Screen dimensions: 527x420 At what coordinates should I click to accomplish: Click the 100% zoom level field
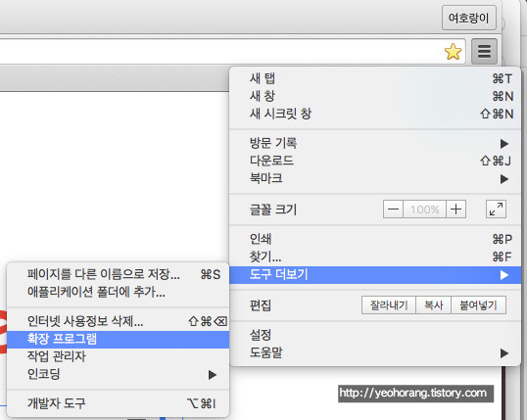424,210
